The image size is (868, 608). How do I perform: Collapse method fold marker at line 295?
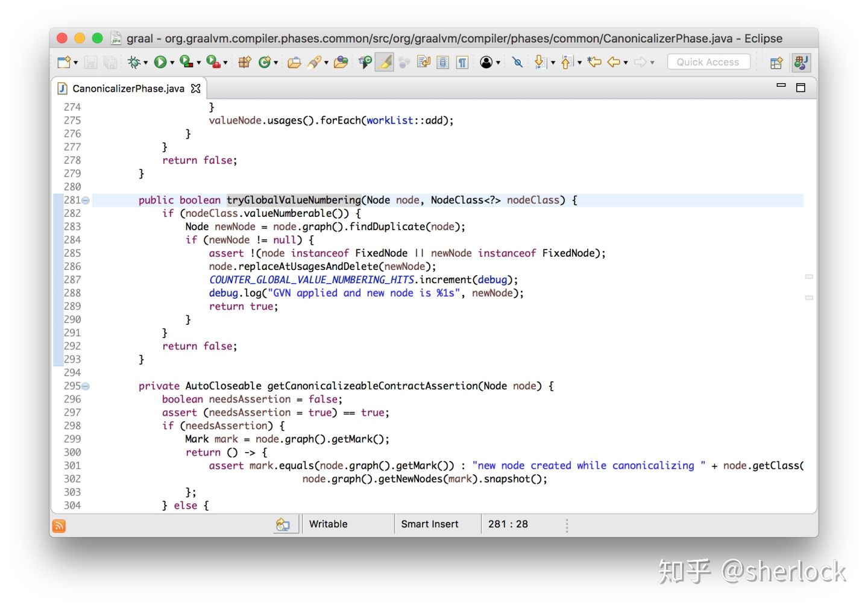coord(86,386)
